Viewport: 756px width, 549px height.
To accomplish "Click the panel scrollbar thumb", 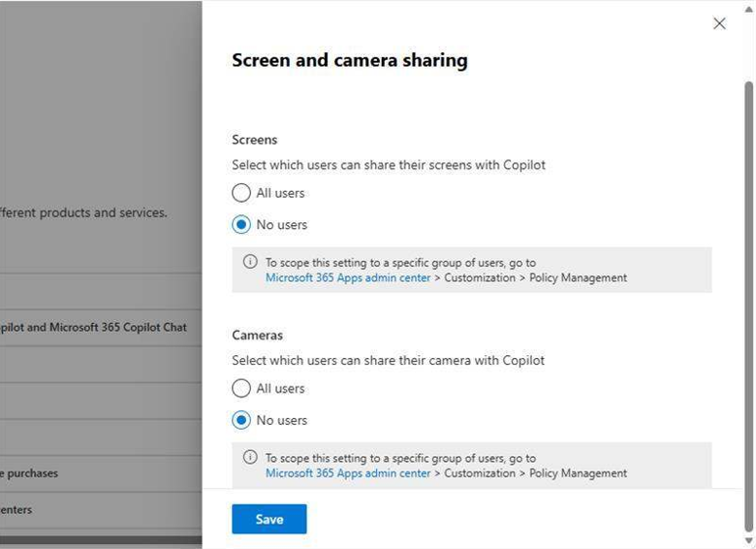I will click(748, 307).
